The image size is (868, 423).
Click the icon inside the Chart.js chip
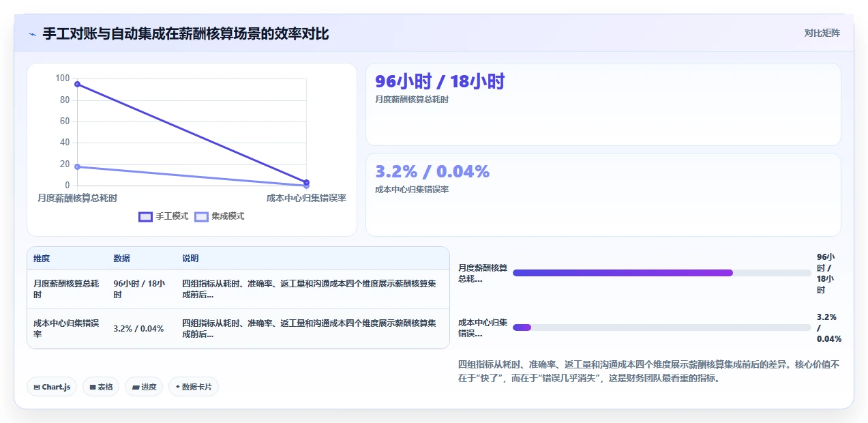pyautogui.click(x=37, y=387)
